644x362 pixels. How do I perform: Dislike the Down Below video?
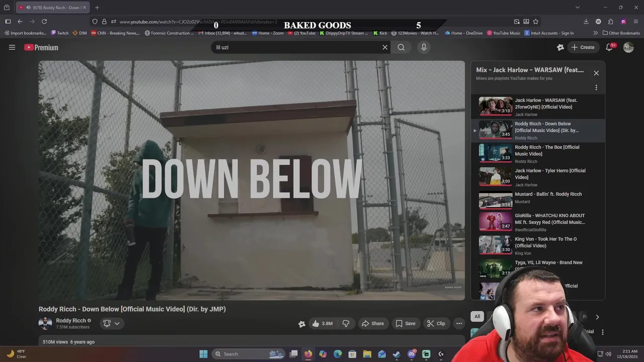pyautogui.click(x=346, y=323)
